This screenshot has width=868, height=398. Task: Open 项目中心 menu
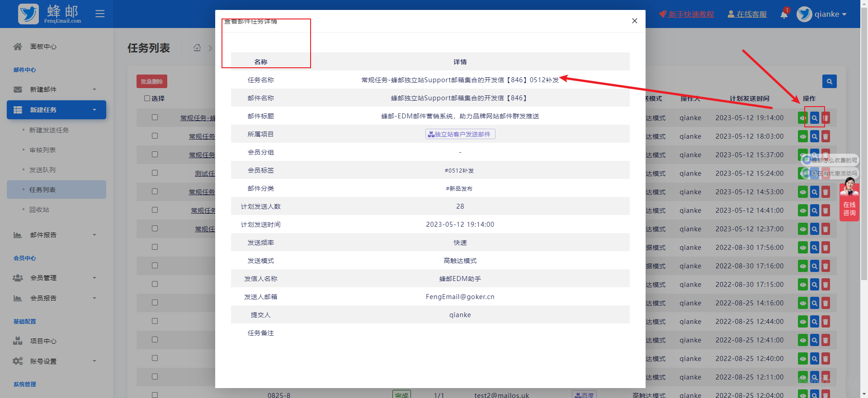[57, 341]
